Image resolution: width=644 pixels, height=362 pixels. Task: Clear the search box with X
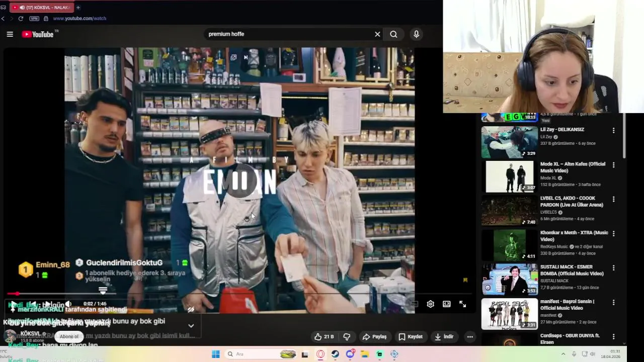[377, 34]
